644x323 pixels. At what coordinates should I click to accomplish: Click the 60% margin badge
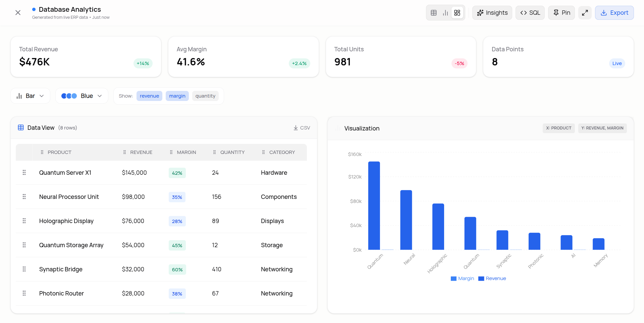[x=177, y=270]
